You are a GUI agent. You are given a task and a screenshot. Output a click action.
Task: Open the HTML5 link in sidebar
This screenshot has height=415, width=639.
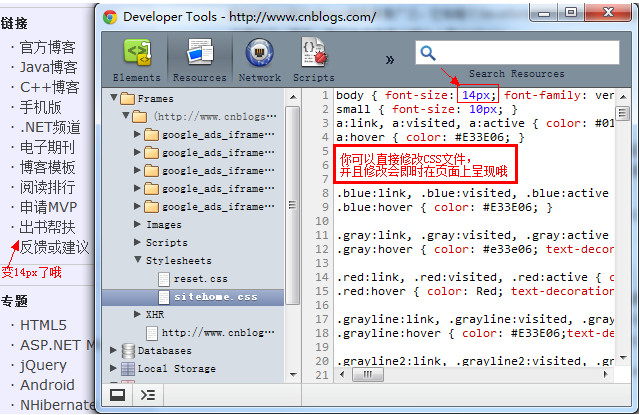tap(43, 325)
